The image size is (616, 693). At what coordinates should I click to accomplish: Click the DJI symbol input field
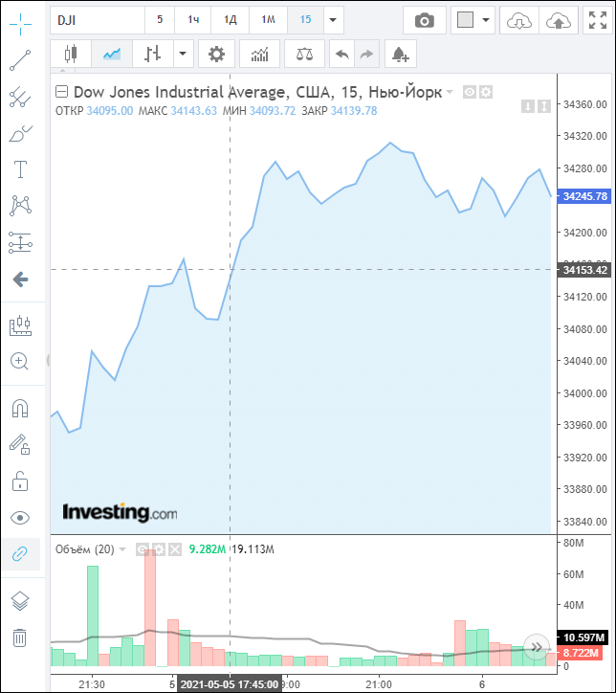point(98,20)
